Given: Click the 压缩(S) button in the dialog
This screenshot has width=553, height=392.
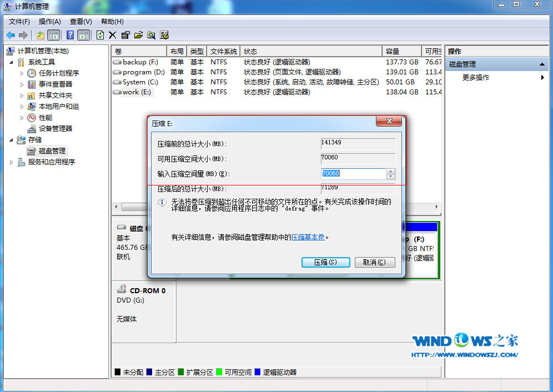Looking at the screenshot, I should point(326,262).
